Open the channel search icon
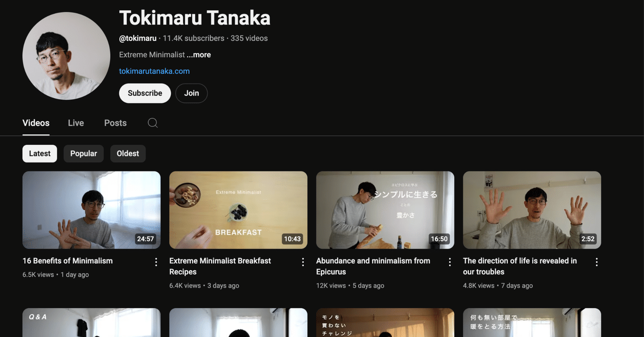This screenshot has width=644, height=337. (x=152, y=123)
